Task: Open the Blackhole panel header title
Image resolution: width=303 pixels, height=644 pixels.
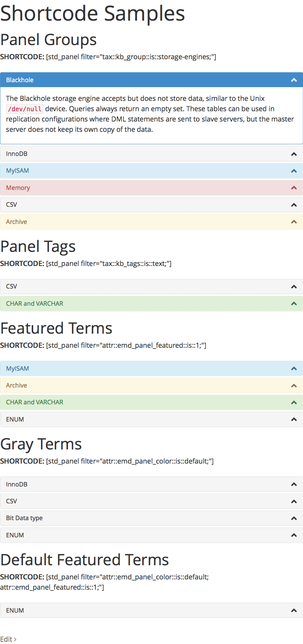Action: point(20,80)
